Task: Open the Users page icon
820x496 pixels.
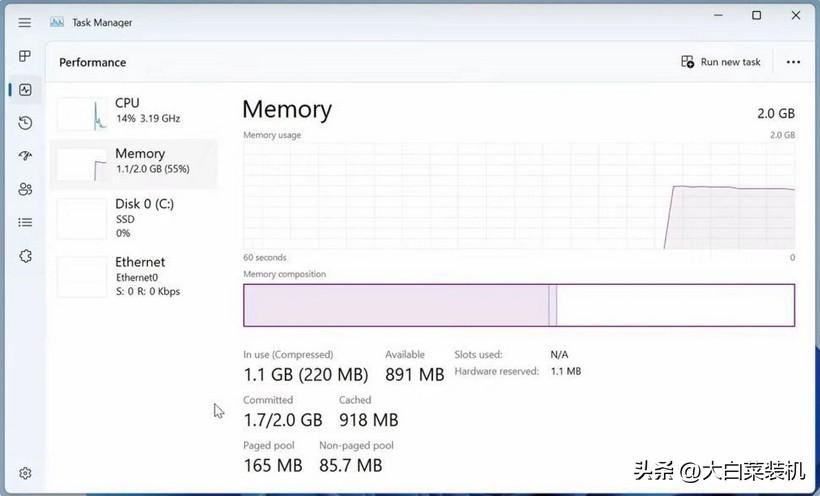Action: [x=25, y=189]
